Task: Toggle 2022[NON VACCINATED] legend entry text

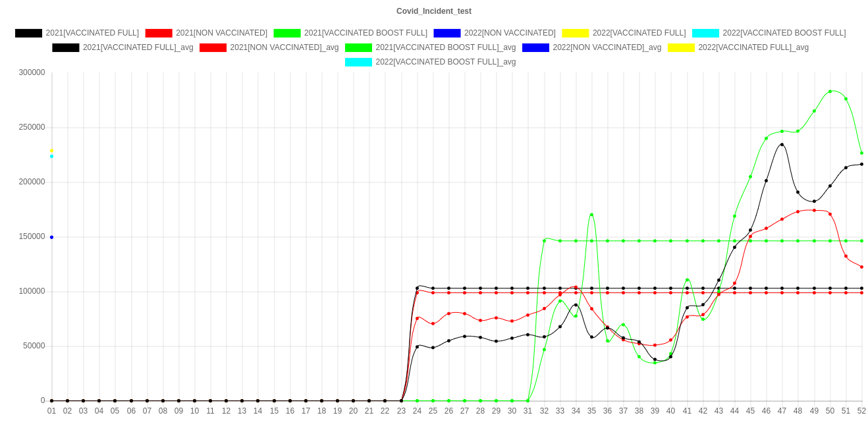Action: pos(509,33)
